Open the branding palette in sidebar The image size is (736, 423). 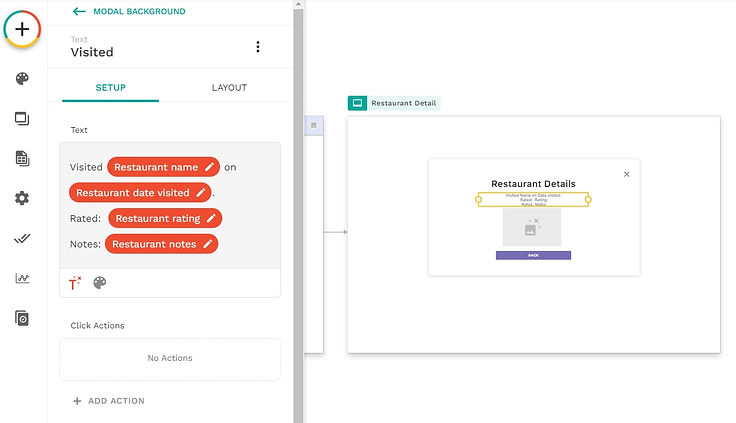[x=22, y=78]
